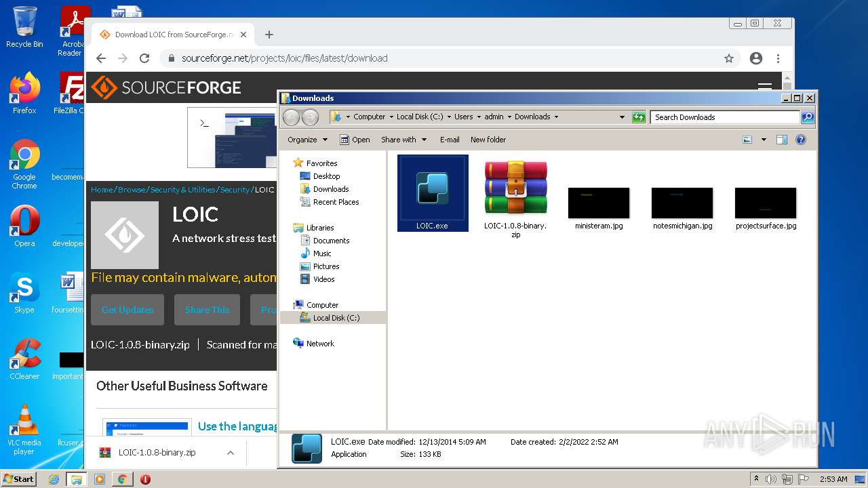Click the Share This button
Viewport: 868px width, 488px height.
[x=207, y=310]
